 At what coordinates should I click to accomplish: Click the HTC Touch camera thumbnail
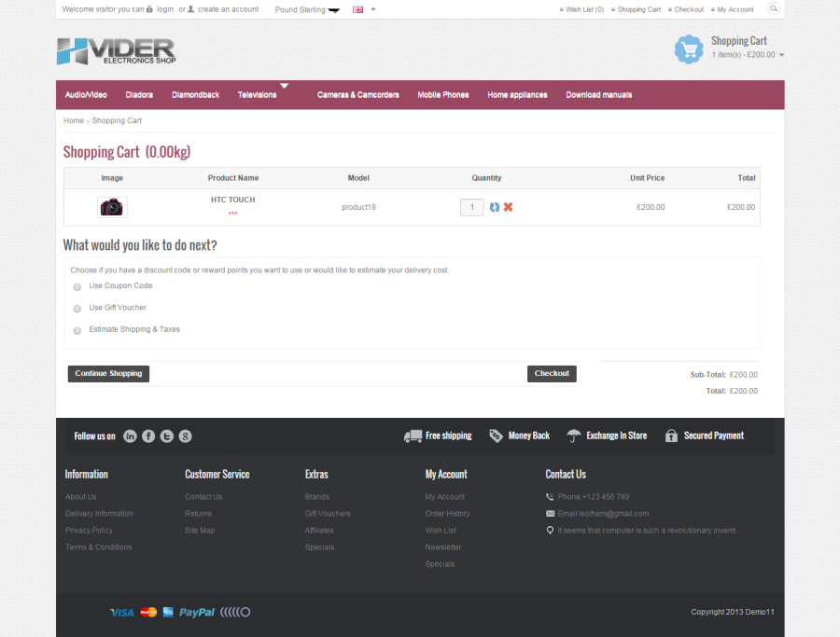click(112, 207)
